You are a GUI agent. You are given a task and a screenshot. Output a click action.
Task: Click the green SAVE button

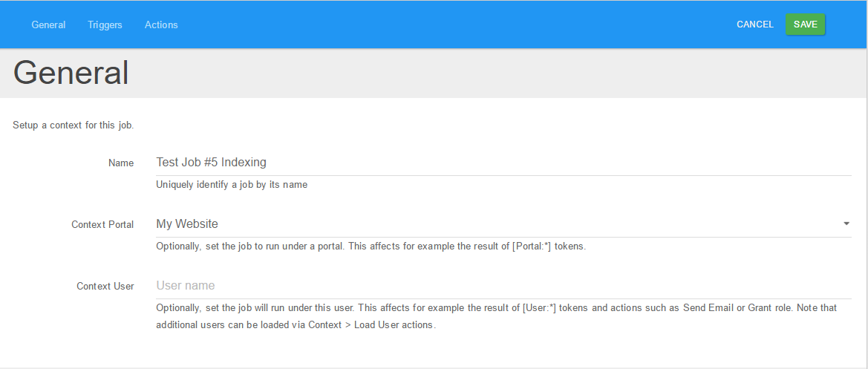(805, 25)
